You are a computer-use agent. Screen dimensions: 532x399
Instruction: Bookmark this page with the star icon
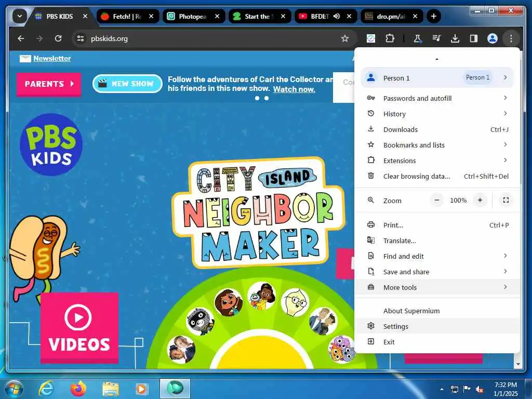tap(345, 38)
